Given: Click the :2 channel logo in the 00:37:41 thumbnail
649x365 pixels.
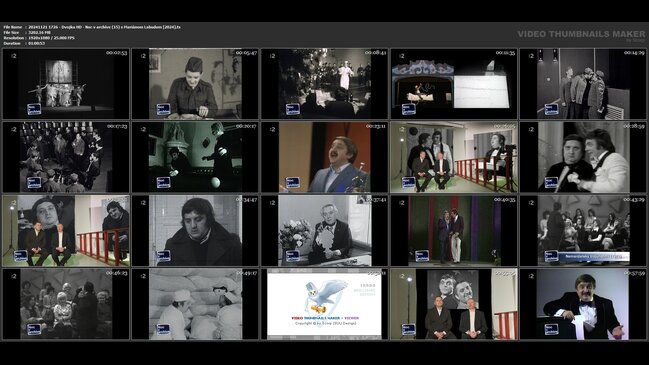Looking at the screenshot, I should [272, 203].
